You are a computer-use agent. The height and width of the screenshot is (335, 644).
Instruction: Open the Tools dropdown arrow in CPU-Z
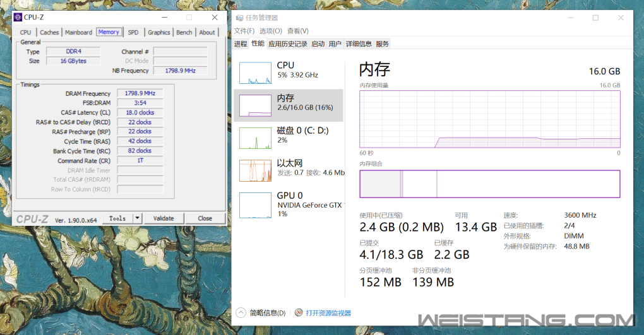pos(138,218)
